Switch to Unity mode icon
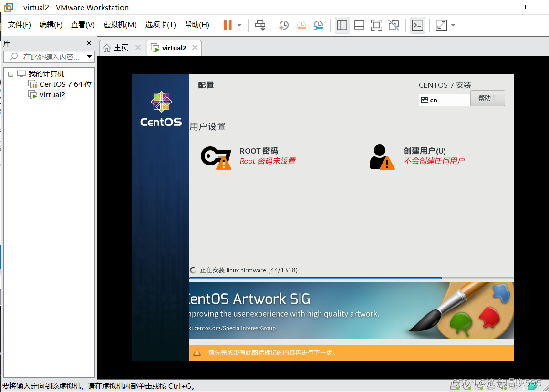The image size is (549, 392). pos(394,25)
